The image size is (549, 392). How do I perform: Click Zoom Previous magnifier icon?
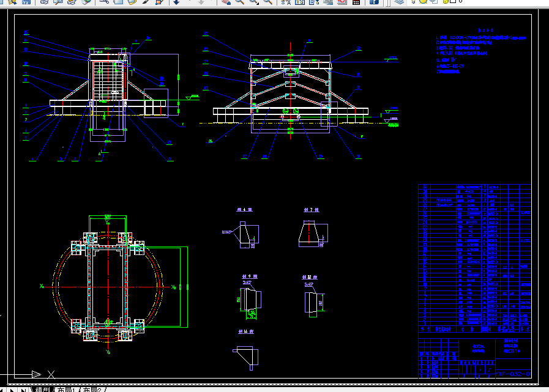[268, 2]
